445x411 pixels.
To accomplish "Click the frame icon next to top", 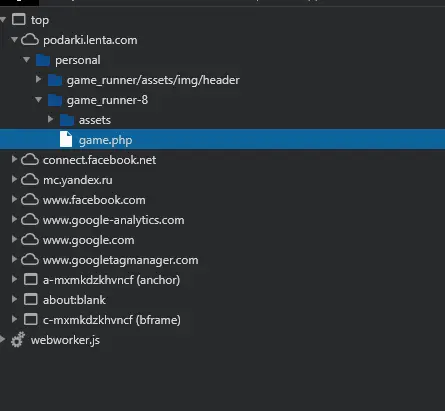I will coord(18,19).
